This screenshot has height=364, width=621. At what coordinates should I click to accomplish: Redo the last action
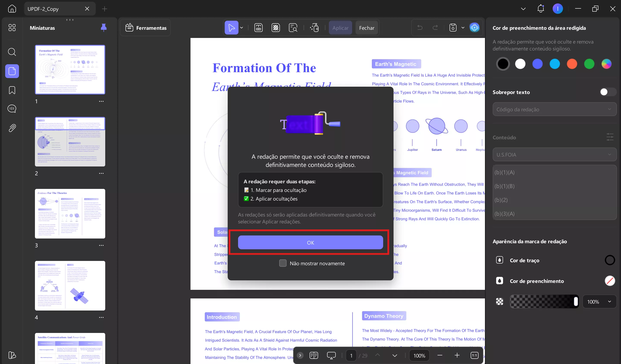coord(435,28)
